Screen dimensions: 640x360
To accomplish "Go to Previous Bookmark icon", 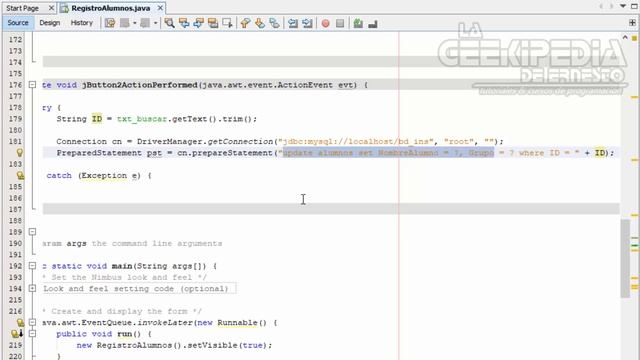I will (x=245, y=23).
